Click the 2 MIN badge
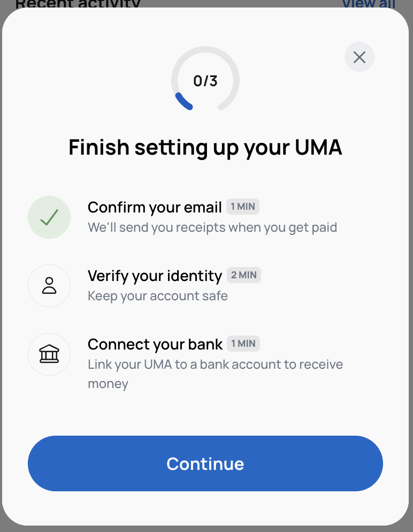413x532 pixels. [244, 275]
